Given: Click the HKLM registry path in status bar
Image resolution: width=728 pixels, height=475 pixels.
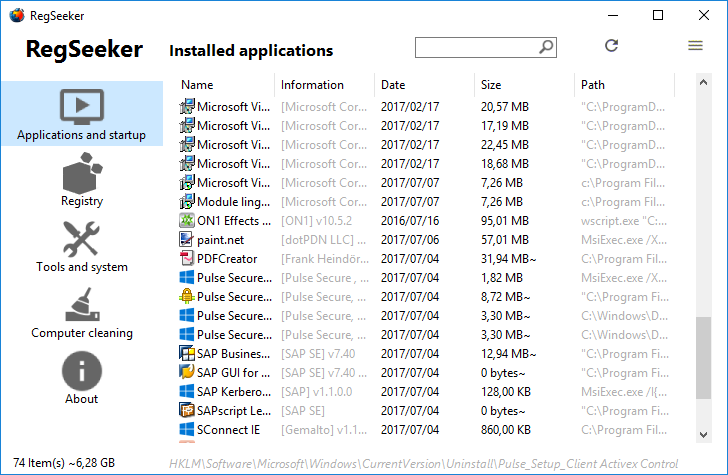Looking at the screenshot, I should click(x=423, y=464).
